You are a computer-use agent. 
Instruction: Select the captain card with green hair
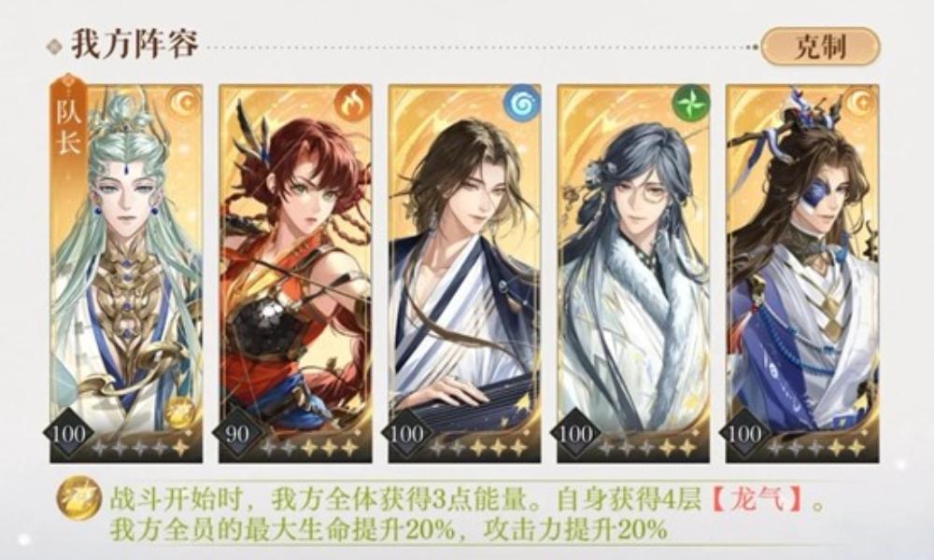click(x=126, y=273)
